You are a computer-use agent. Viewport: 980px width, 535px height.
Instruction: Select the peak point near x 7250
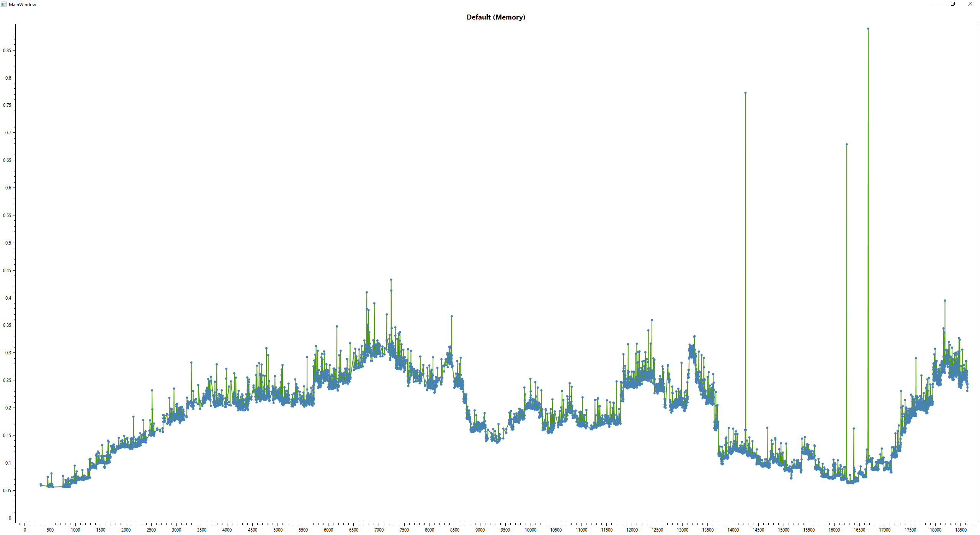click(391, 280)
